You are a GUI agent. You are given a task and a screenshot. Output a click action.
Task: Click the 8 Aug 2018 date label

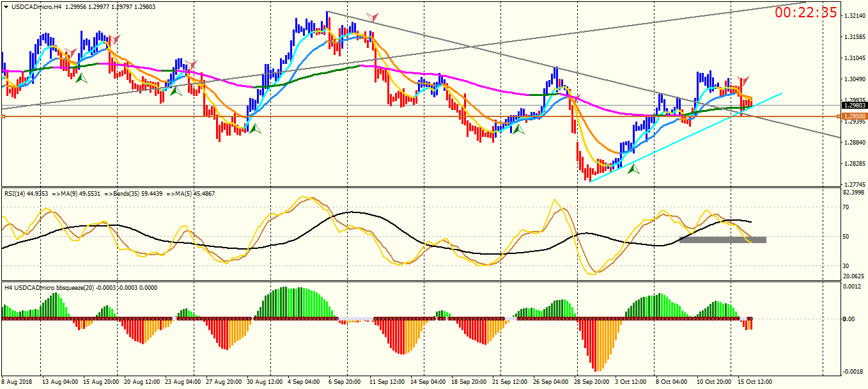tap(17, 382)
